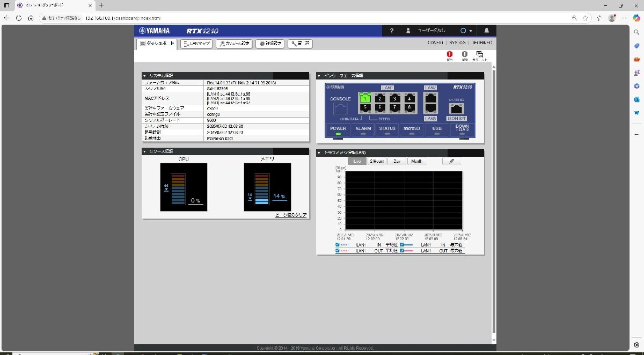
Task: Toggle LAN1 OUT maximum checkbox
Action: (x=402, y=251)
